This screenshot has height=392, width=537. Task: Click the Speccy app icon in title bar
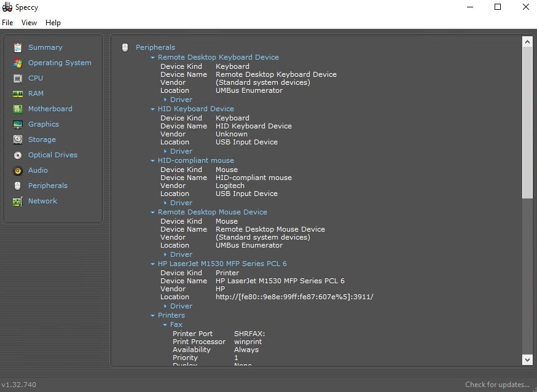tap(7, 7)
